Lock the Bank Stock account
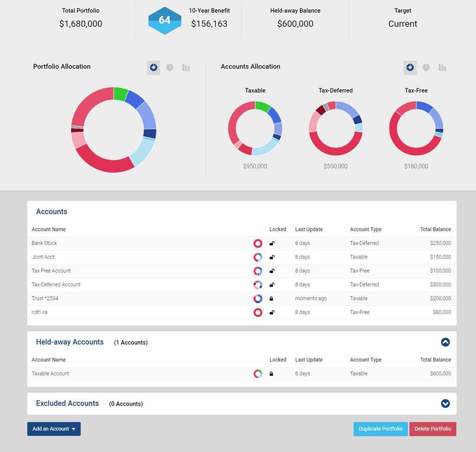476x452 pixels. (x=272, y=243)
